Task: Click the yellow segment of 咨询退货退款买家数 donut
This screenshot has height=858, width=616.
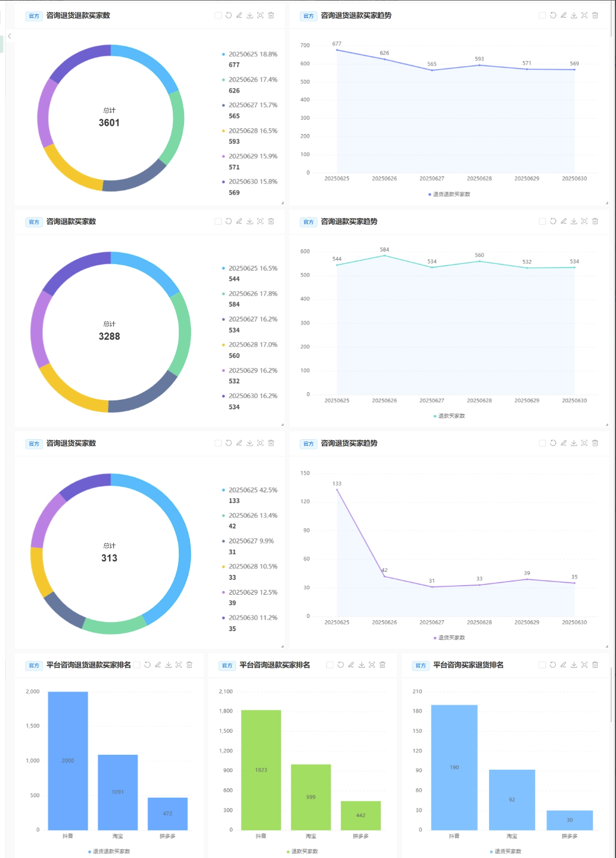Action: [x=69, y=171]
